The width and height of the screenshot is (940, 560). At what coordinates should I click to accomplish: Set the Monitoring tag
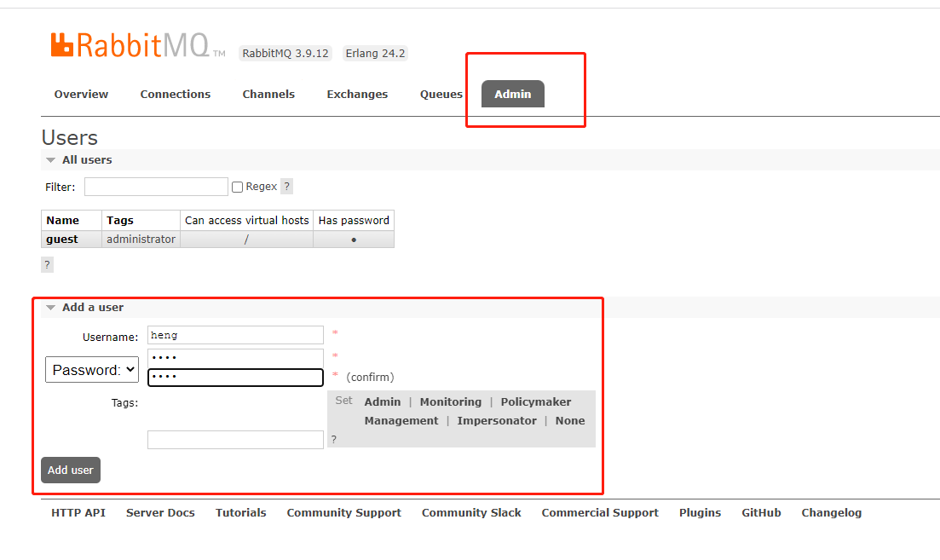point(450,401)
